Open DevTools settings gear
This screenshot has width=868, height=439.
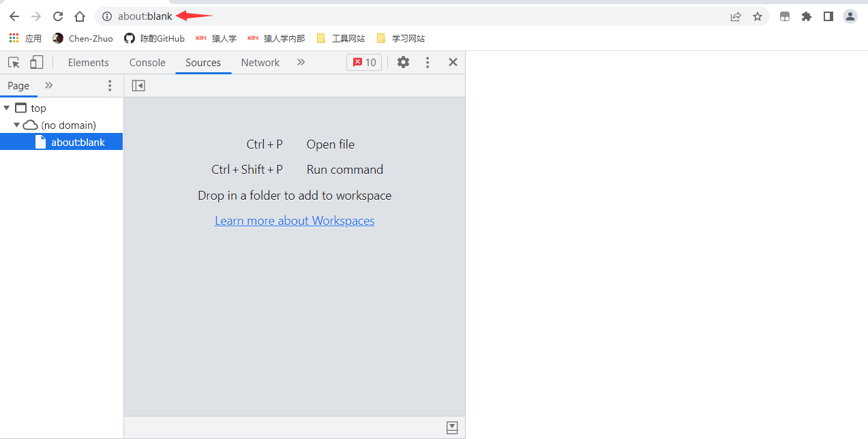(403, 63)
